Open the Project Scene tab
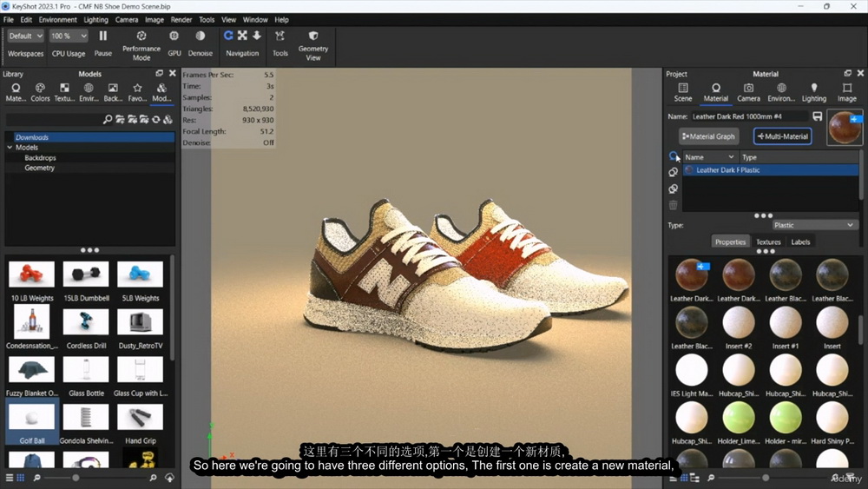This screenshot has height=489, width=868. coord(682,92)
